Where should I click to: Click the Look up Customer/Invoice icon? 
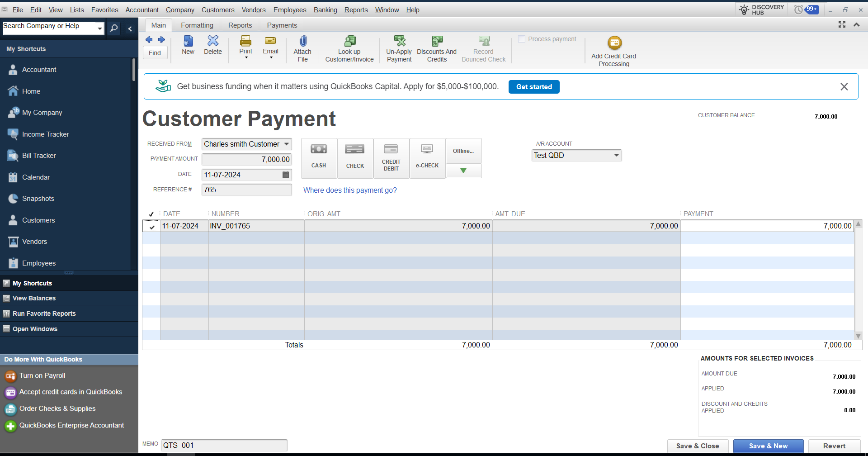click(x=349, y=42)
